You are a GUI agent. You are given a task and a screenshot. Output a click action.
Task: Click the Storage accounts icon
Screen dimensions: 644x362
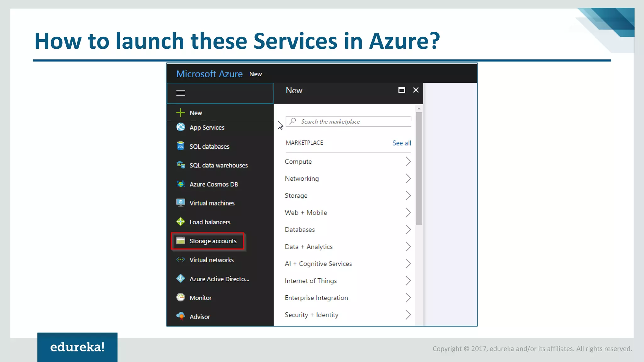[x=180, y=241]
